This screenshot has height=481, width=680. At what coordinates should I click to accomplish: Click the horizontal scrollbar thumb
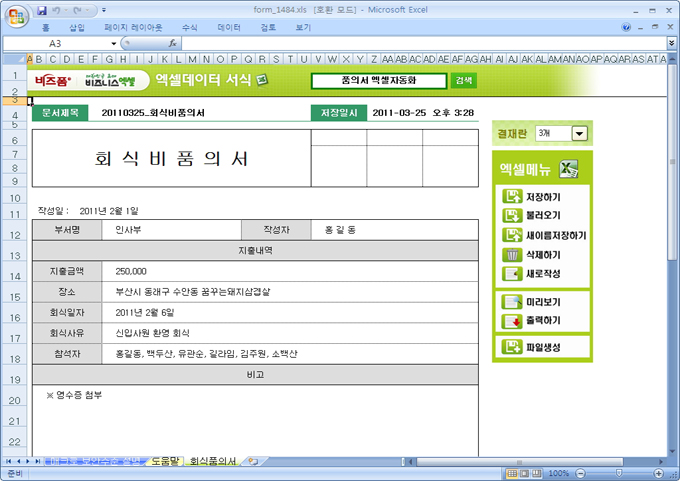tap(520, 462)
